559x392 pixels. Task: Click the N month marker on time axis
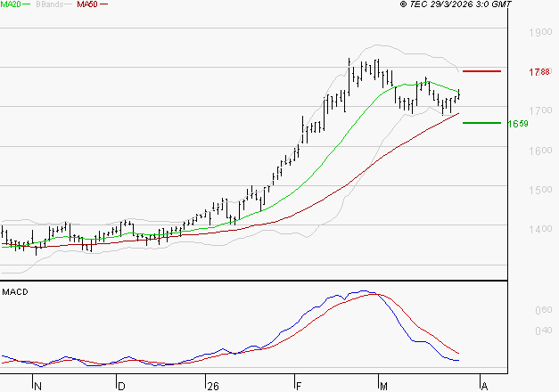37,387
